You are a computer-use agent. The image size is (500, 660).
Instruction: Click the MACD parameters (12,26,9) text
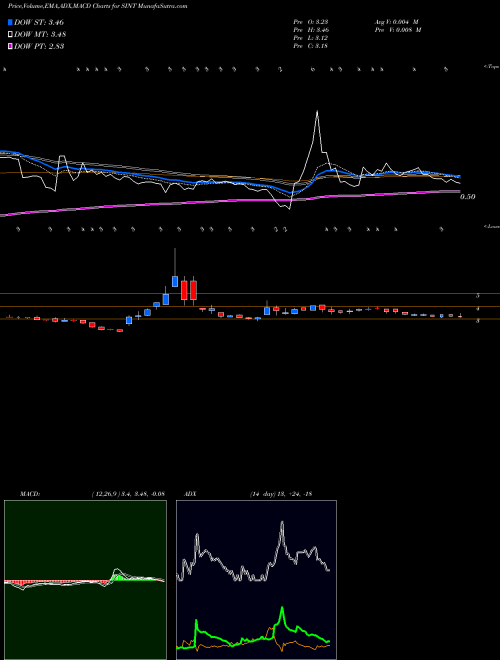pyautogui.click(x=128, y=494)
